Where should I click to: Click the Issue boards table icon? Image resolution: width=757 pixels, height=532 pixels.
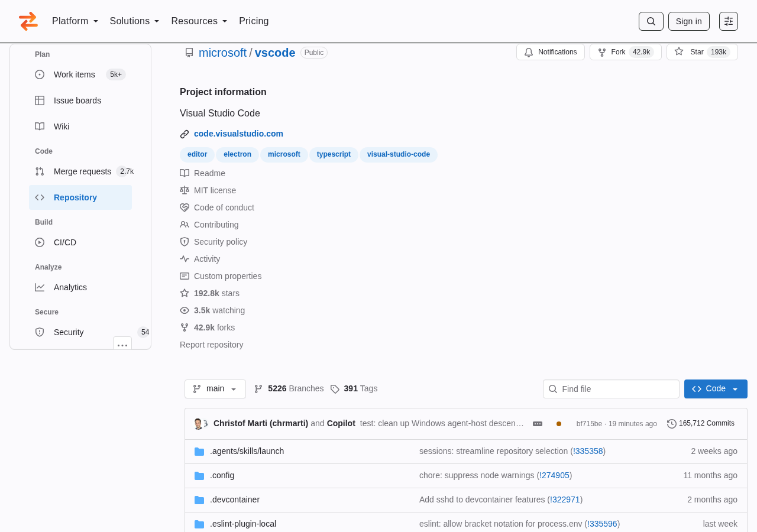40,100
